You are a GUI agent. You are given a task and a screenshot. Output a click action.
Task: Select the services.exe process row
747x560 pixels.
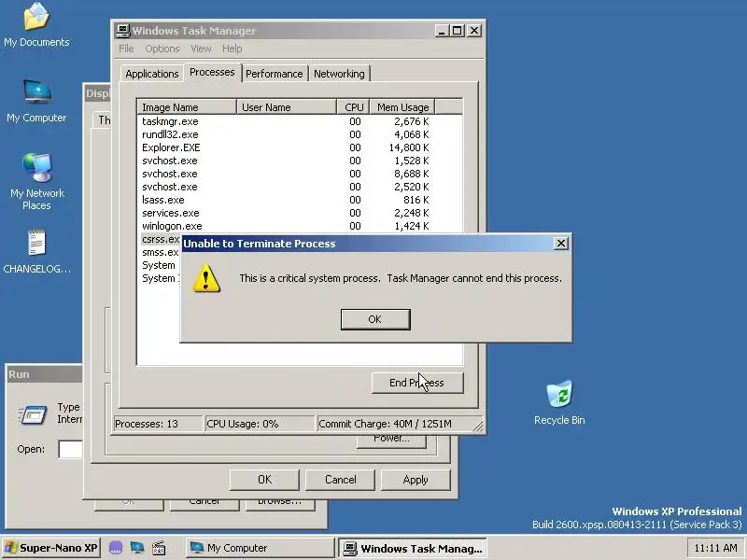pos(299,213)
